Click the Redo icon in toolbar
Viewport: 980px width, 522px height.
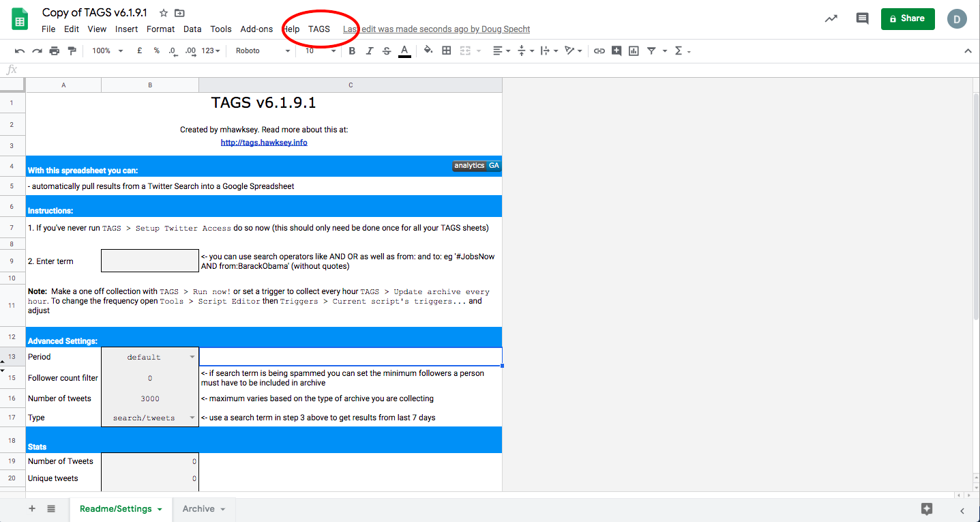37,51
